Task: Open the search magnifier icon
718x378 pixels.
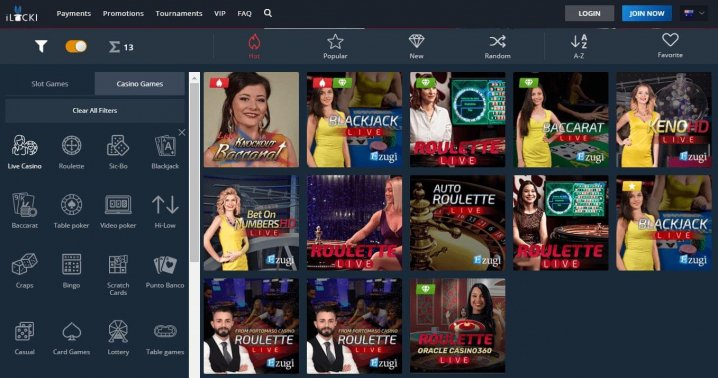Action: pos(268,13)
